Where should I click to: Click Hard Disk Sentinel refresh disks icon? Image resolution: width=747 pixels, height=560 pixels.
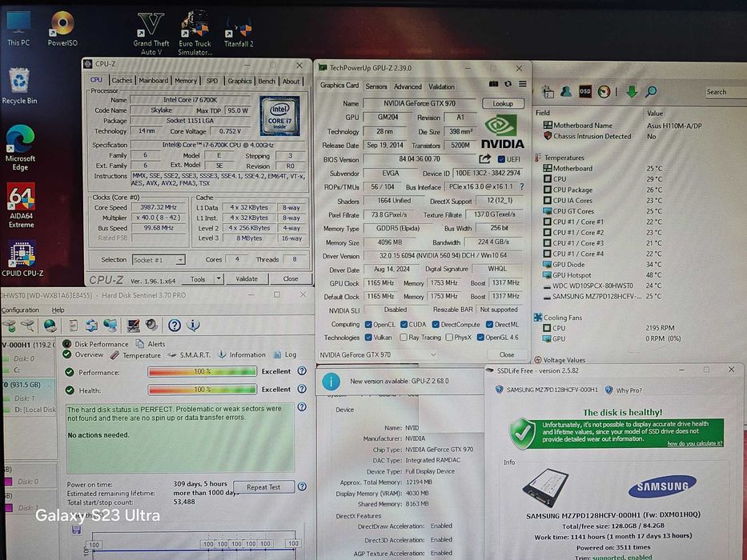click(x=91, y=326)
